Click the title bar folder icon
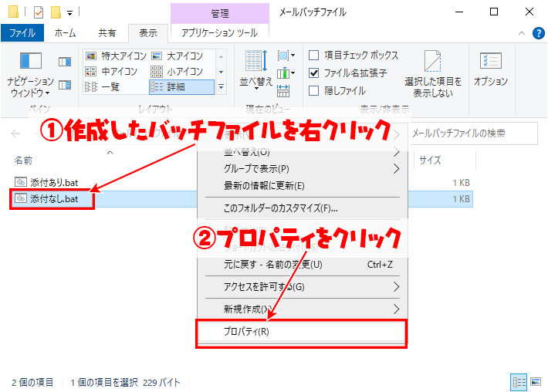This screenshot has height=392, width=548. [x=13, y=12]
